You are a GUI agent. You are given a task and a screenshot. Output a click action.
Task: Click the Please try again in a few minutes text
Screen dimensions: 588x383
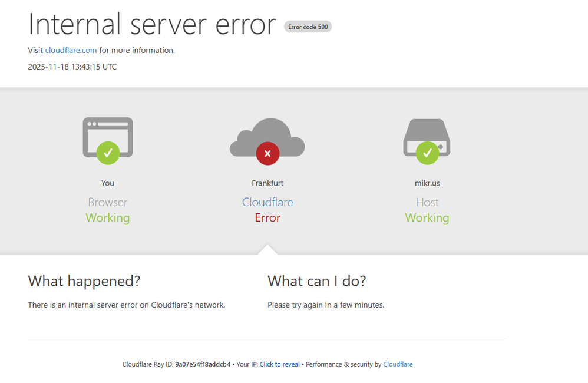coord(326,305)
